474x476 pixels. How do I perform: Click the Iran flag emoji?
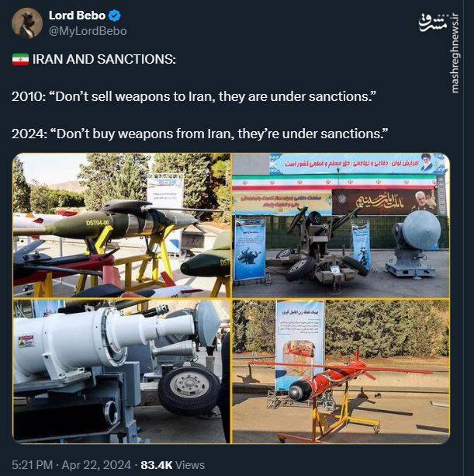click(20, 60)
